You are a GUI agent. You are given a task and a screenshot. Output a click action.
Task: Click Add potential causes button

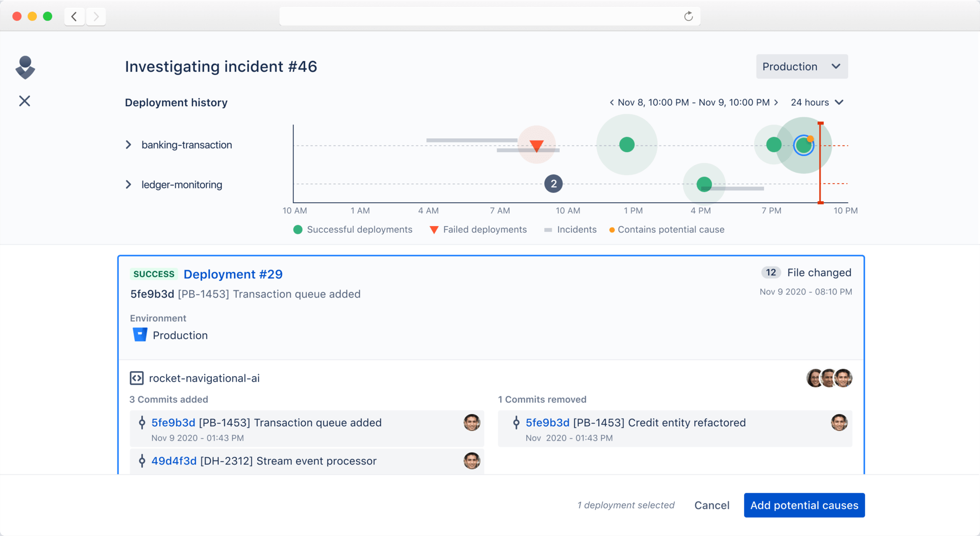[x=804, y=505]
